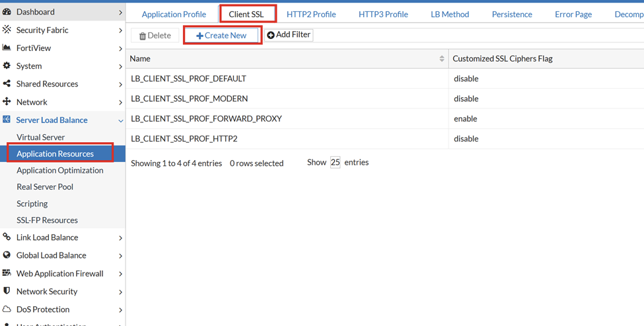Select the LB_CLIENT_SSL_PROF_HTTP2 row
Viewport: 644px width, 326px height.
[x=385, y=139]
